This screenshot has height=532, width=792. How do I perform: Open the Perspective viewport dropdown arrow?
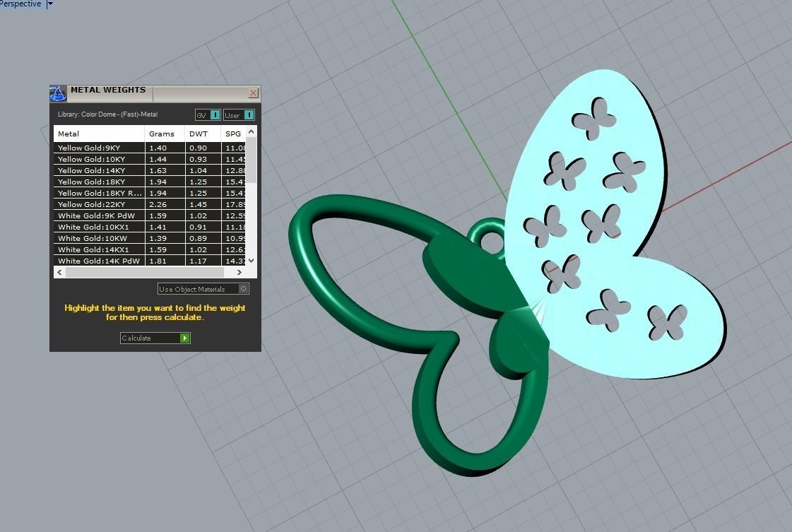49,4
